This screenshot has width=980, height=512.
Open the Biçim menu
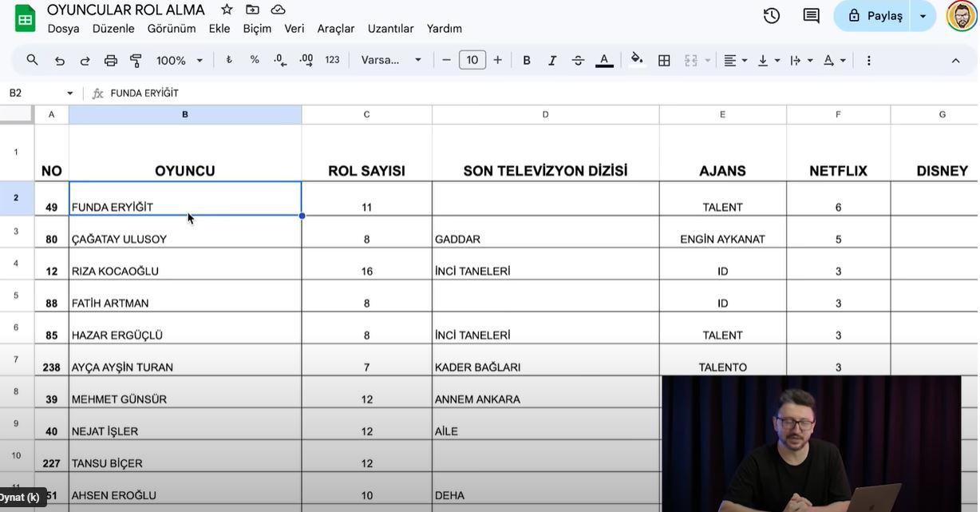click(x=257, y=29)
